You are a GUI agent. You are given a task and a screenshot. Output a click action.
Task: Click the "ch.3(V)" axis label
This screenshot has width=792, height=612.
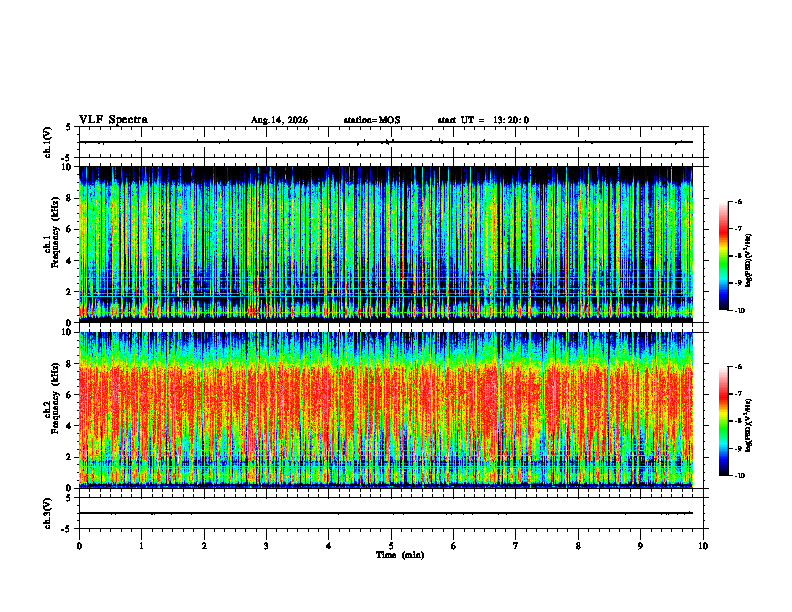click(48, 513)
